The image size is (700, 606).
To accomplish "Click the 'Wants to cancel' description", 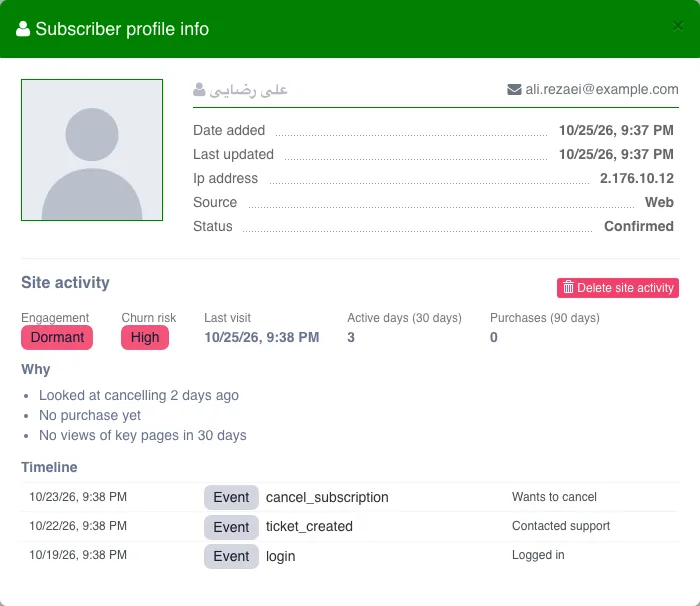I will [x=554, y=497].
